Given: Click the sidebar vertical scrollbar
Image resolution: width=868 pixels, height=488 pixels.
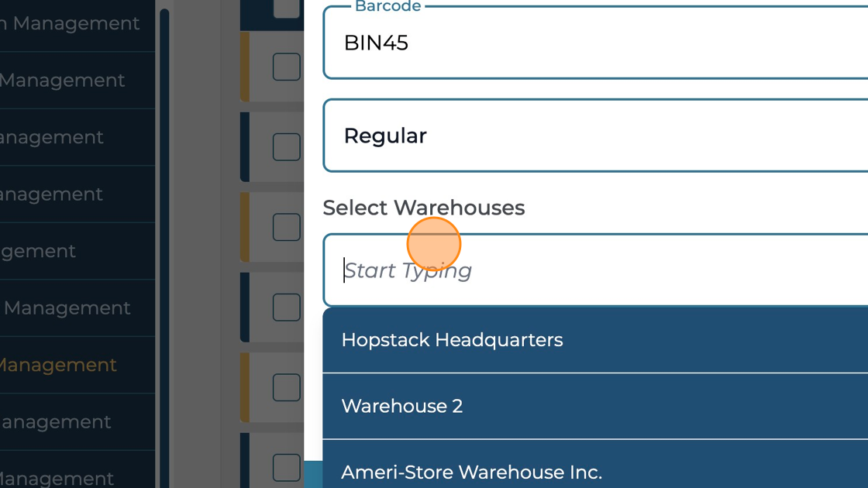Looking at the screenshot, I should click(x=164, y=232).
